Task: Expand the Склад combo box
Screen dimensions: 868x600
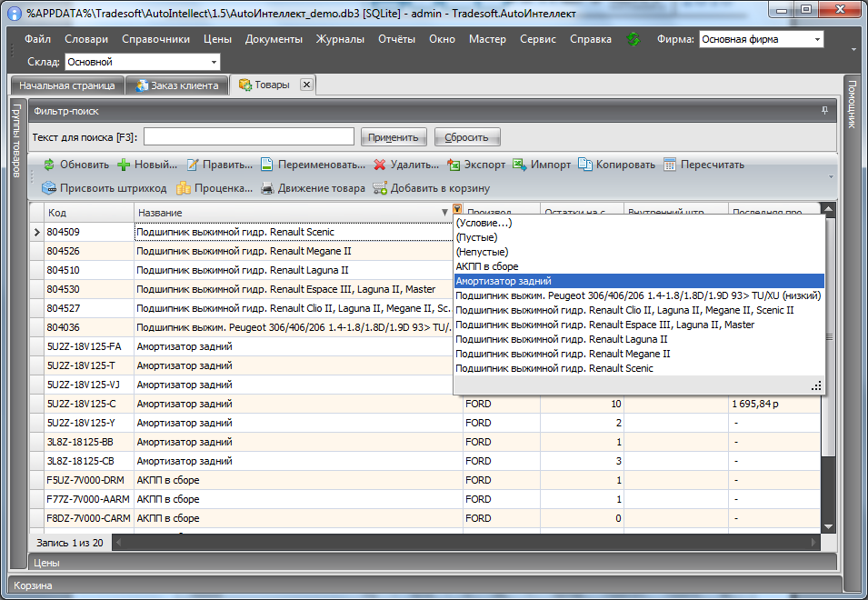Action: pos(214,63)
